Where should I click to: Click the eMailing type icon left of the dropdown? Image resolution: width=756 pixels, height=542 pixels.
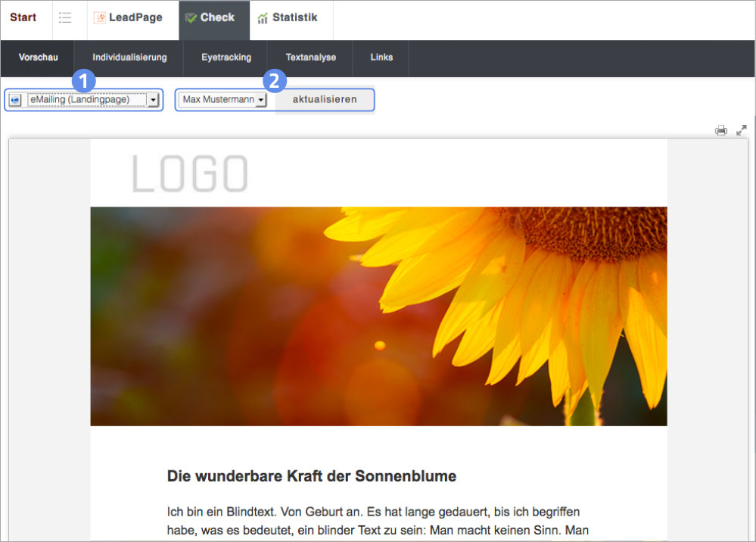15,100
